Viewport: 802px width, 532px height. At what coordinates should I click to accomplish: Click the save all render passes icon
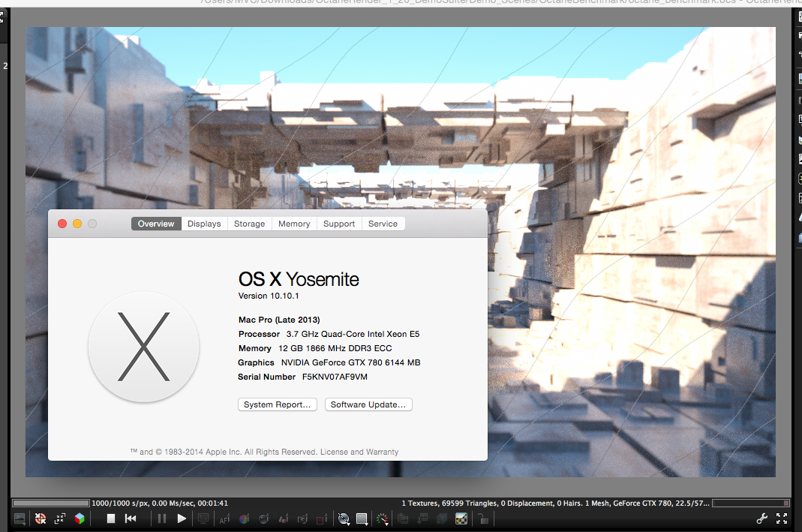[x=442, y=519]
